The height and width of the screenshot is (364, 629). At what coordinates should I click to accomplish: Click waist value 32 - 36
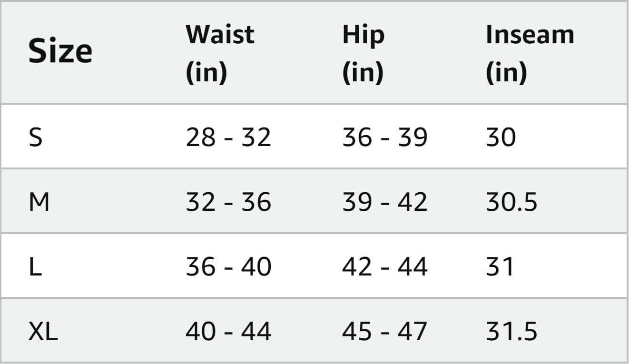pos(228,202)
